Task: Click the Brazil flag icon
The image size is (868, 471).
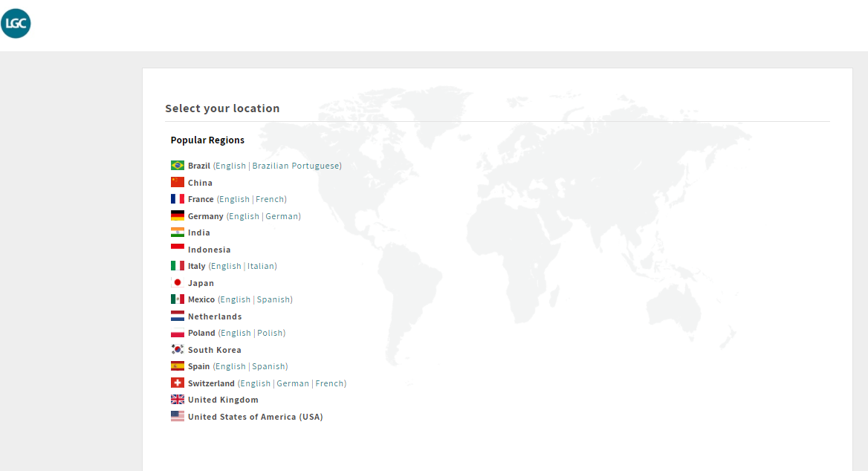Action: (177, 166)
